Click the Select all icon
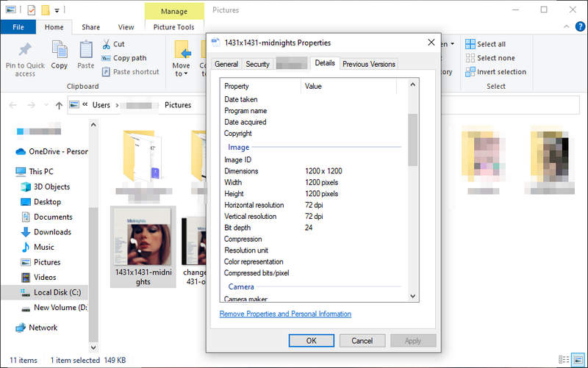The image size is (588, 368). click(x=470, y=44)
